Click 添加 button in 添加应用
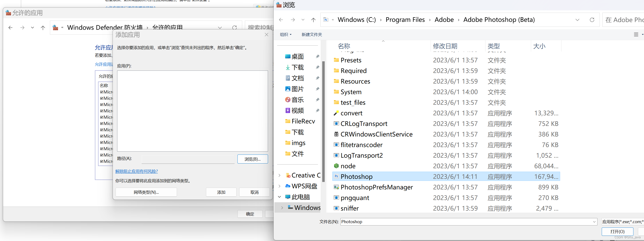This screenshot has width=644, height=241. (x=221, y=192)
